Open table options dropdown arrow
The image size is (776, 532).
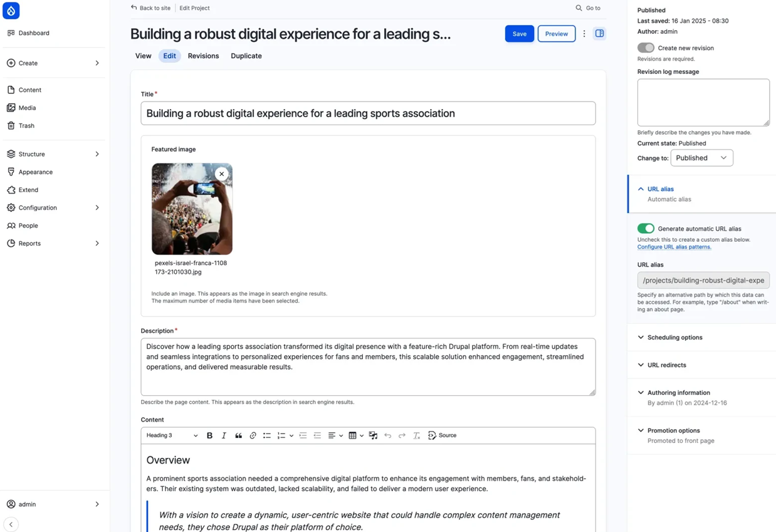(x=362, y=436)
